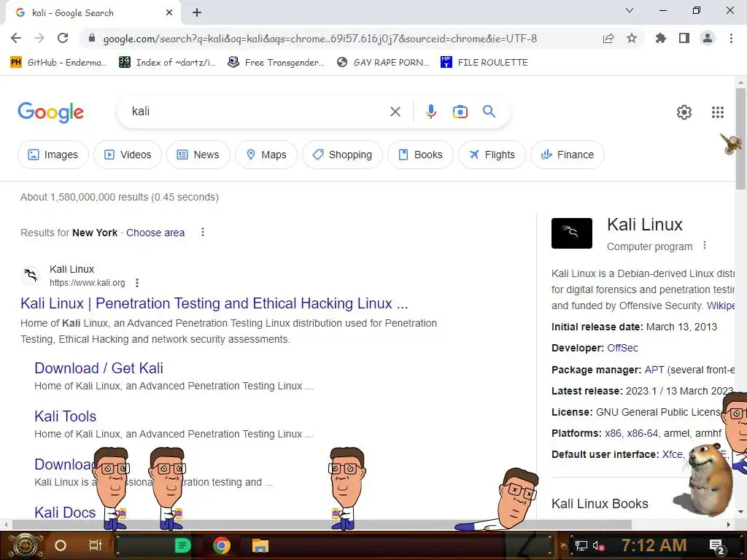This screenshot has width=747, height=560.
Task: Open the Chrome three-dot menu
Action: click(x=731, y=38)
